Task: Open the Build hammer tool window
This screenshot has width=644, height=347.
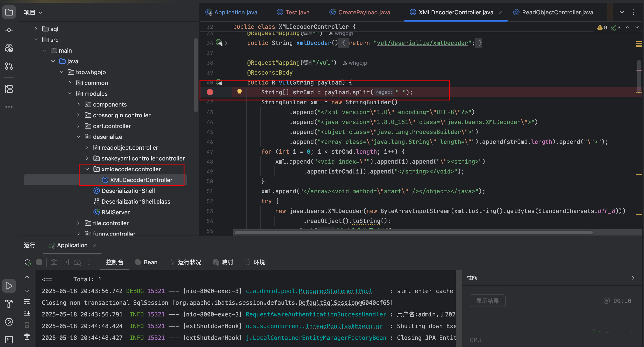Action: coord(9,304)
